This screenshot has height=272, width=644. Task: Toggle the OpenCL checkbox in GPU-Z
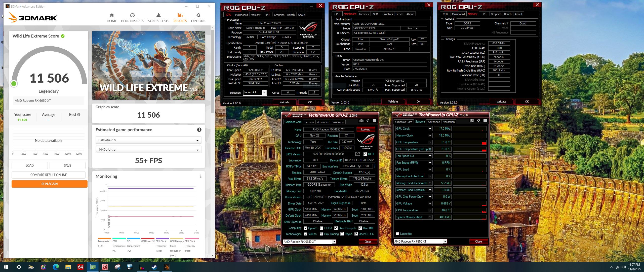(305, 228)
